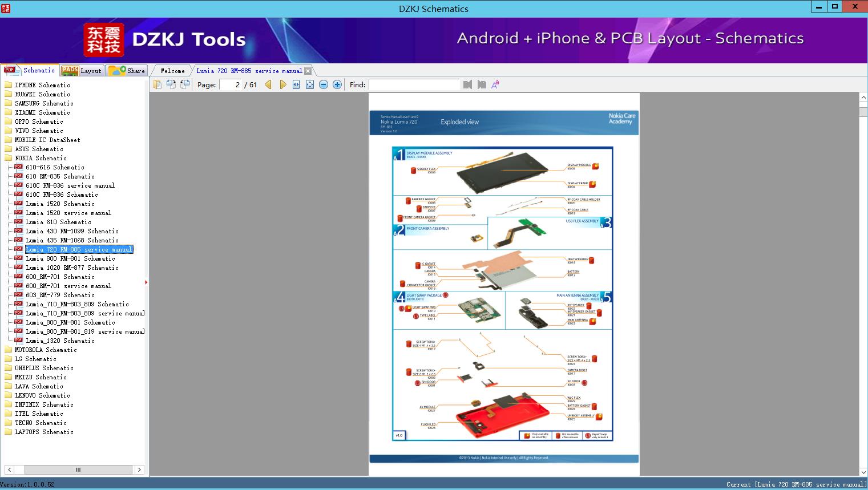Close the Lumia 720 document tab
Screen dimensions: 868x490
coord(308,71)
